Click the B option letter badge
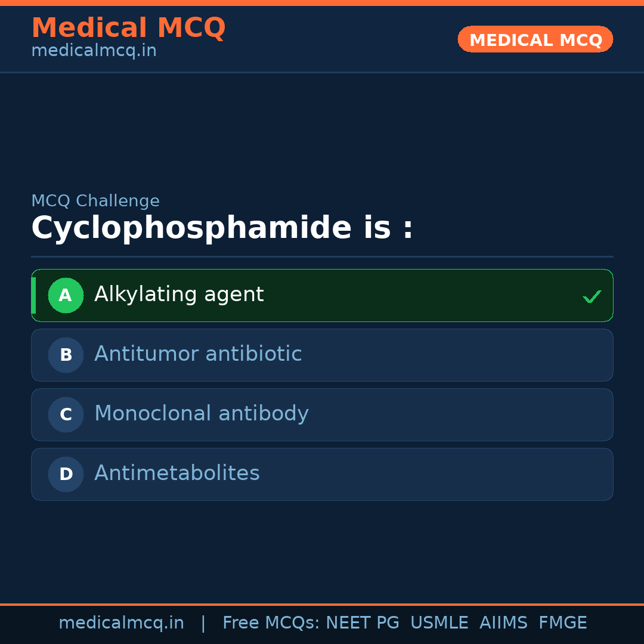 point(66,355)
